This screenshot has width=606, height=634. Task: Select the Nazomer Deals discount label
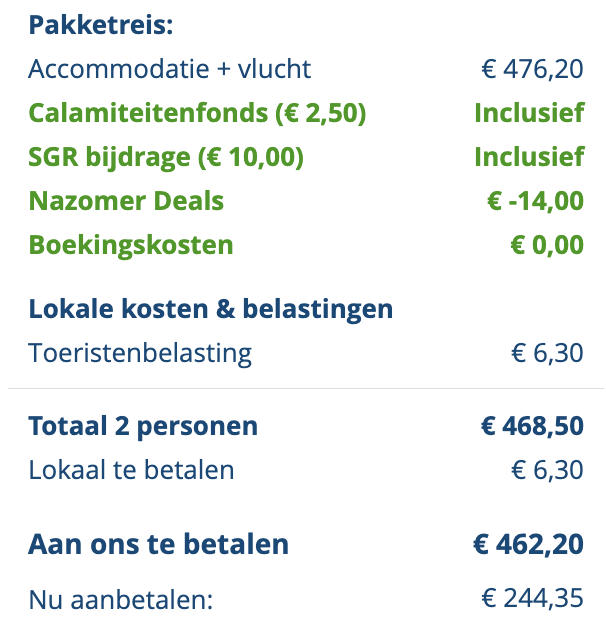[x=126, y=201]
